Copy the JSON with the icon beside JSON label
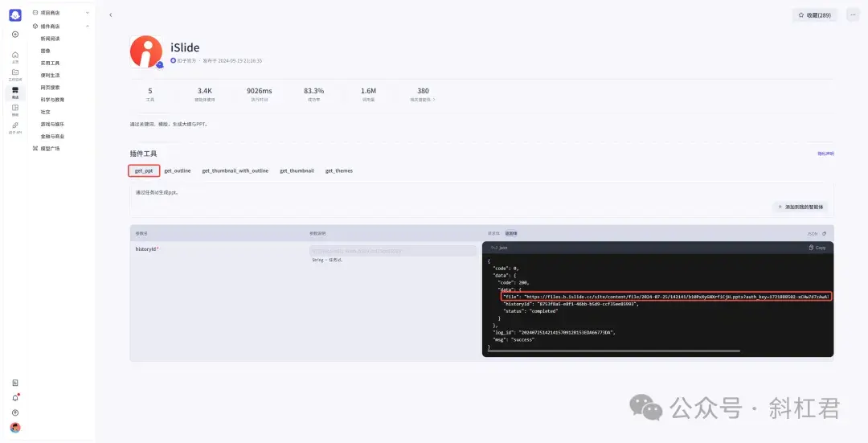868x443 pixels. coord(825,234)
